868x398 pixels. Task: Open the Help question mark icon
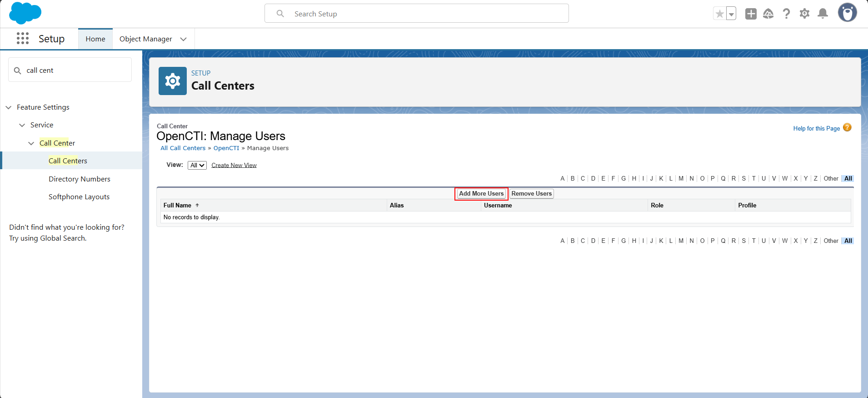pos(786,14)
